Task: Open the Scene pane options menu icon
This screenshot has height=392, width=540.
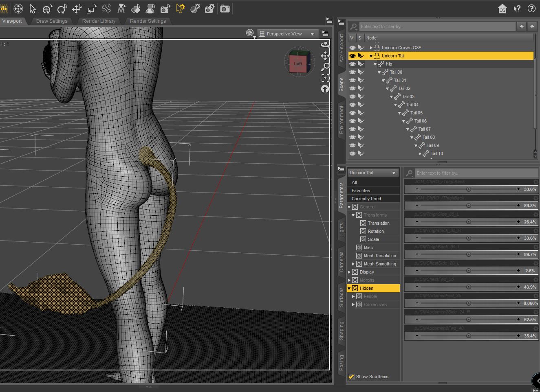Action: point(342,23)
